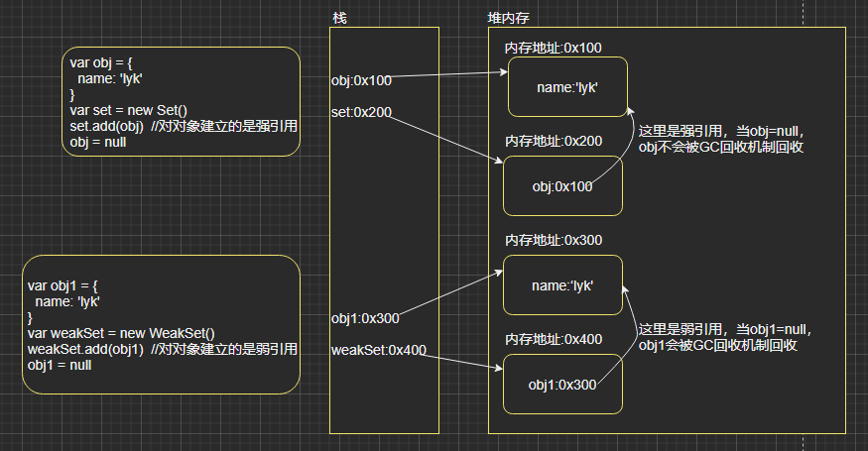868x451 pixels.
Task: Click the 'var obj = {' code line
Action: click(101, 62)
